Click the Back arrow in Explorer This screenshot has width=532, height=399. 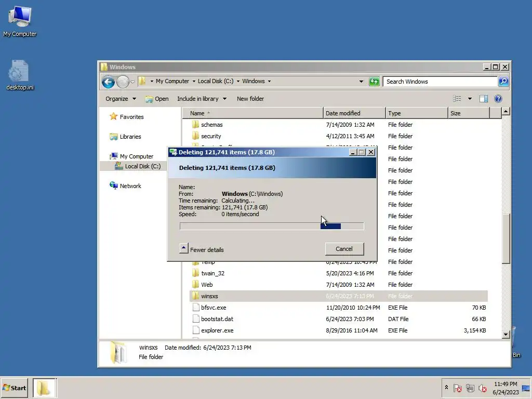(x=108, y=82)
